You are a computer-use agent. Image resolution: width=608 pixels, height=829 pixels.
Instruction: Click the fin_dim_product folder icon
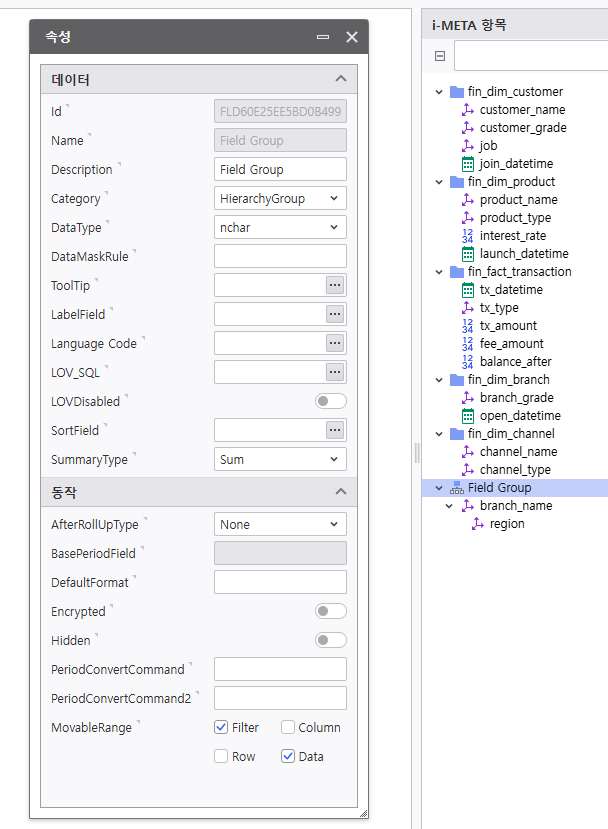tap(457, 182)
